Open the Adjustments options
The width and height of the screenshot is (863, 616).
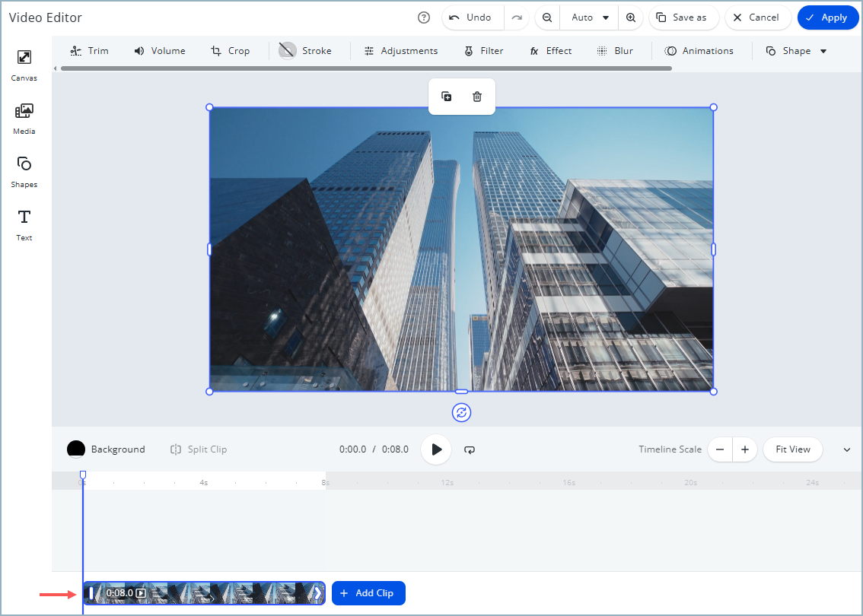(x=401, y=51)
